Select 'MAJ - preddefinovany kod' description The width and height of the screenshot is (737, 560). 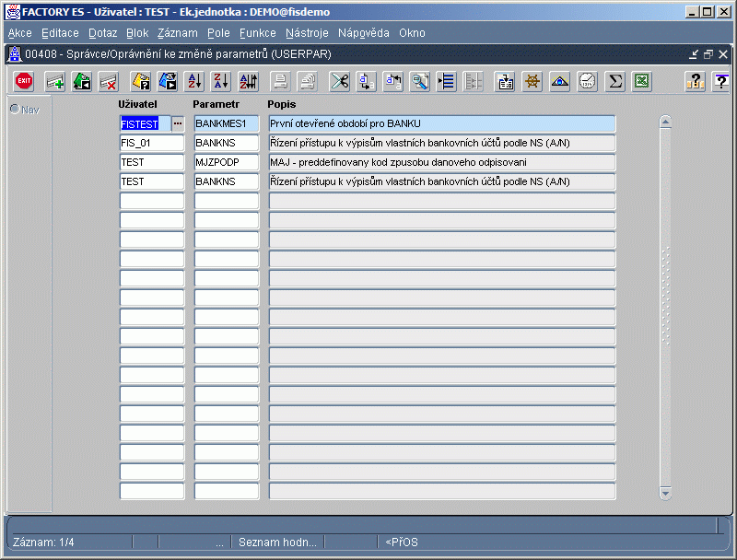tap(442, 162)
